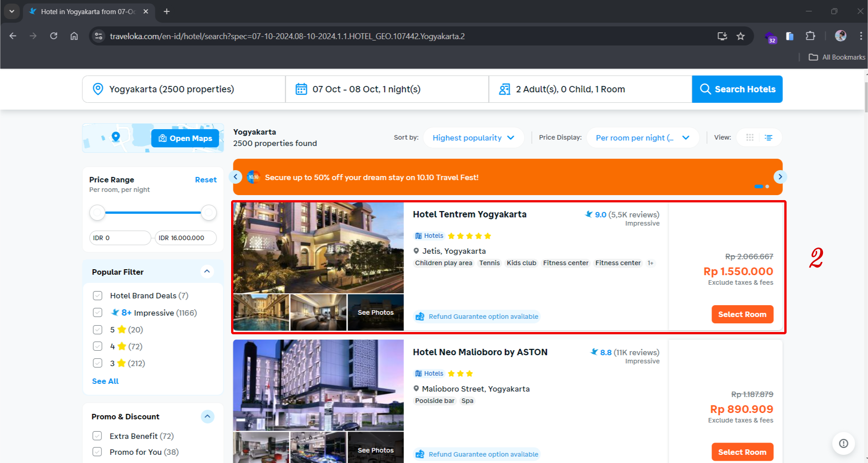This screenshot has height=463, width=868.
Task: Open the Price Display dropdown
Action: coord(642,137)
